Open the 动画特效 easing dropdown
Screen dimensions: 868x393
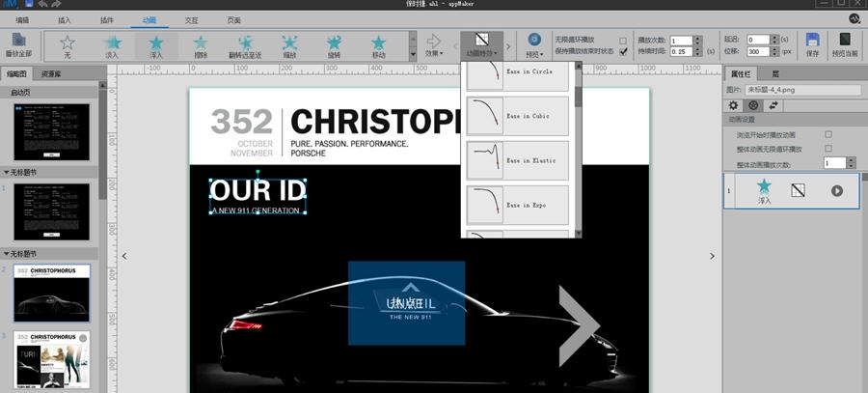click(x=481, y=45)
